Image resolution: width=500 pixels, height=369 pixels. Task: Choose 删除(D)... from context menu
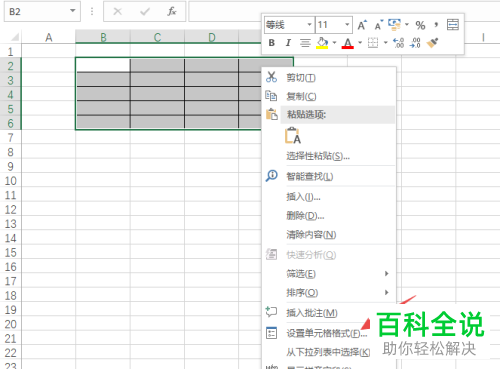[329, 216]
